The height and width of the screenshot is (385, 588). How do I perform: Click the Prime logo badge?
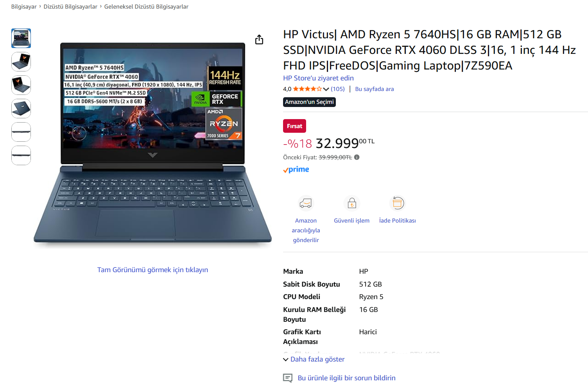(296, 169)
